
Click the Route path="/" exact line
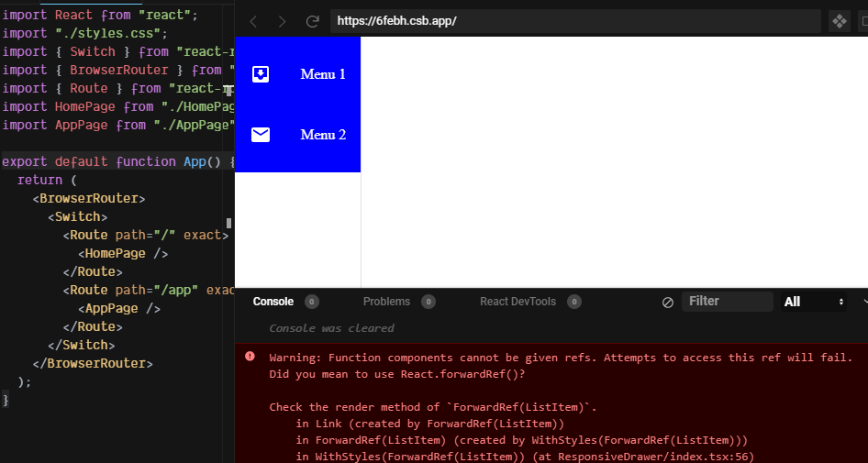click(x=146, y=235)
